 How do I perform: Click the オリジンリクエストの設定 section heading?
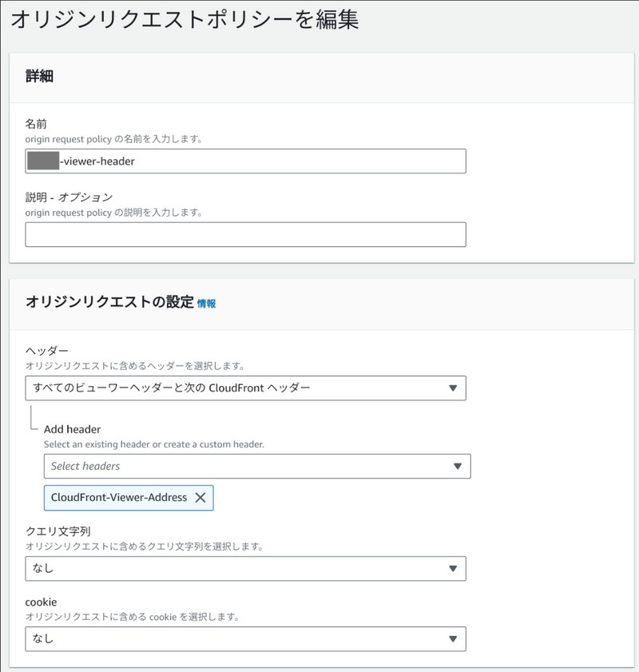point(109,302)
